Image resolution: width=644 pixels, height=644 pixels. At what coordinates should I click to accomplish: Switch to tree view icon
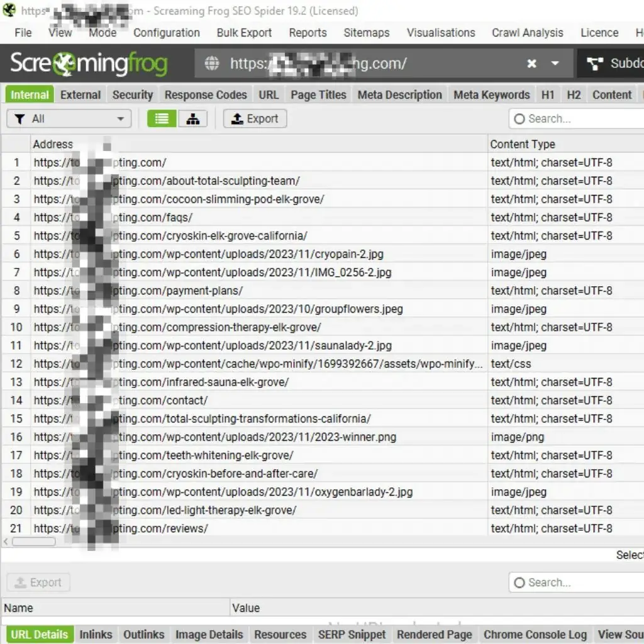point(192,119)
